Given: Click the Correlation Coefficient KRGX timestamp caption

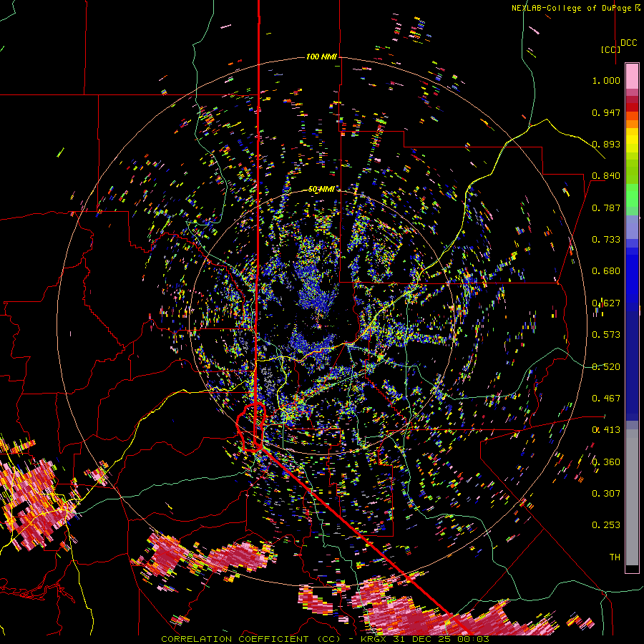Looking at the screenshot, I should tap(325, 639).
